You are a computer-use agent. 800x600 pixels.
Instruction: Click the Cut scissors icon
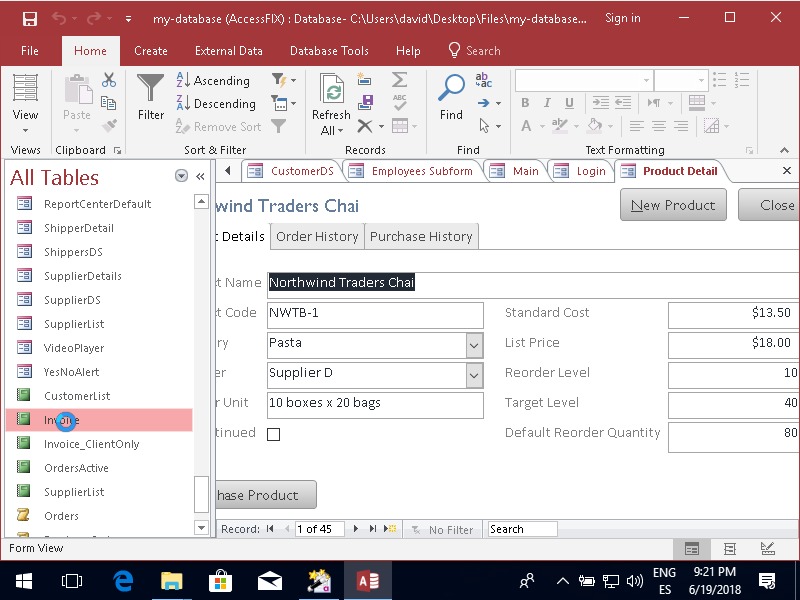point(109,80)
